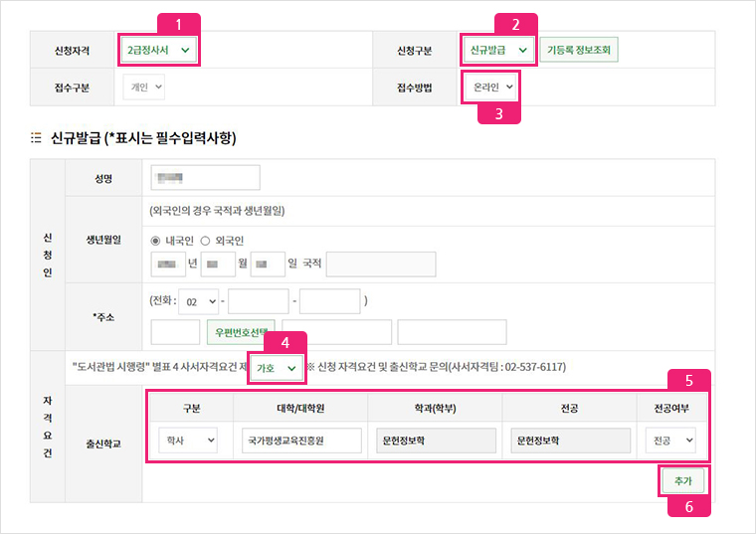Select the 외국인 radio button

(205, 241)
